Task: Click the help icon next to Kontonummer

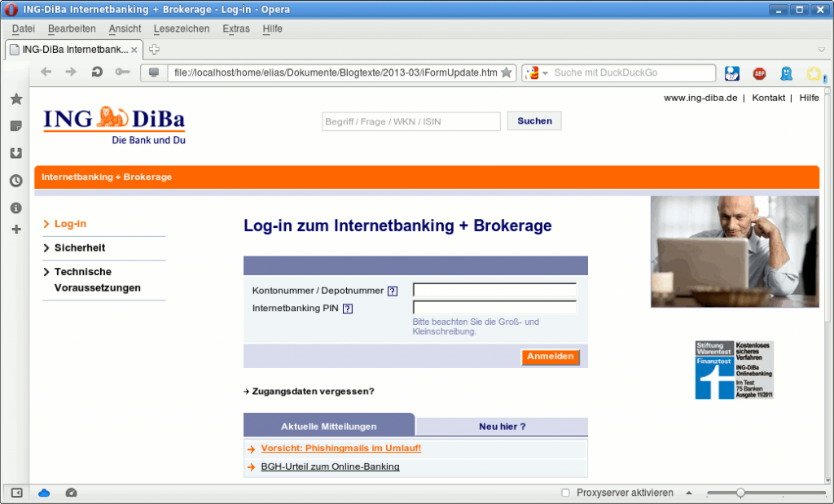Action: pos(393,291)
